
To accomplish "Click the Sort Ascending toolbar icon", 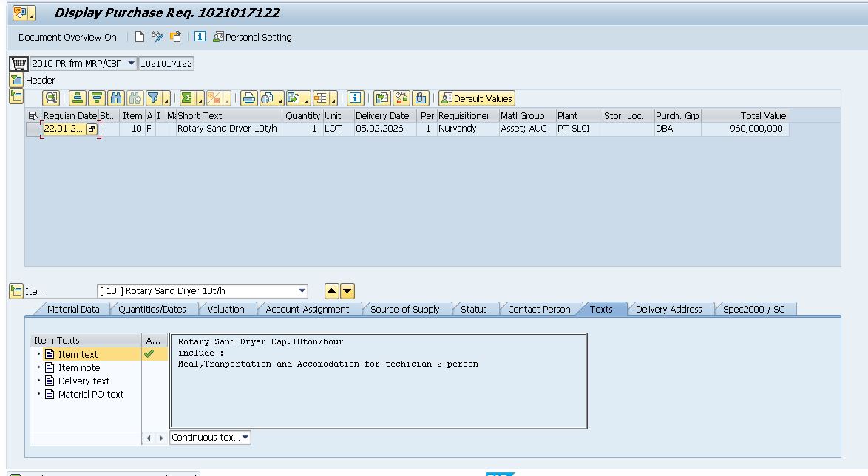I will point(78,98).
